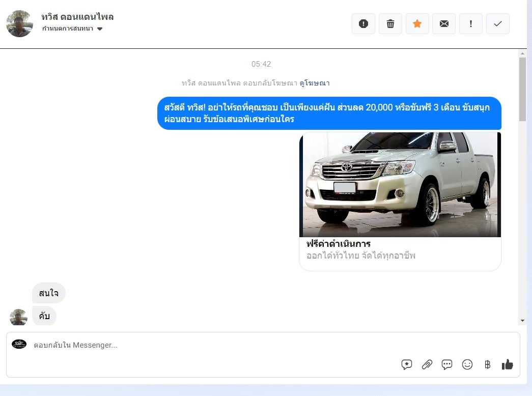Mark conversation unread via envelope icon
Screen dimensions: 532x396
444,24
